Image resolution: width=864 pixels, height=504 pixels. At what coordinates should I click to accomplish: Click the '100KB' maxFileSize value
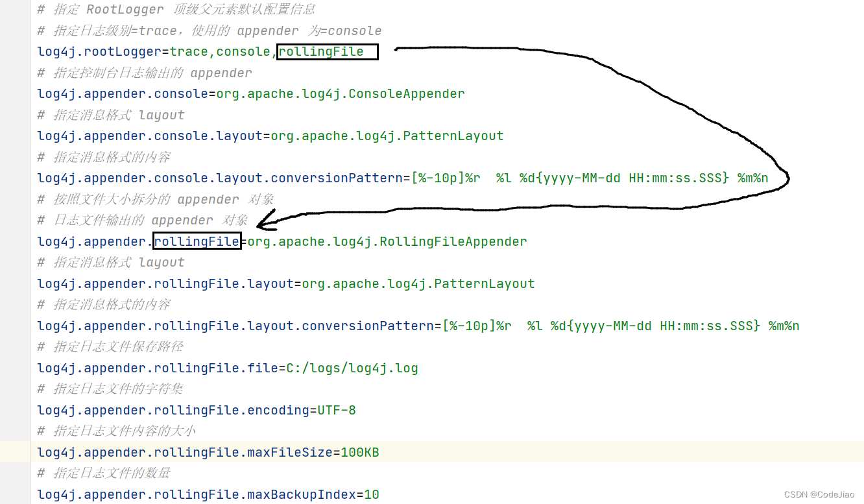pos(360,453)
